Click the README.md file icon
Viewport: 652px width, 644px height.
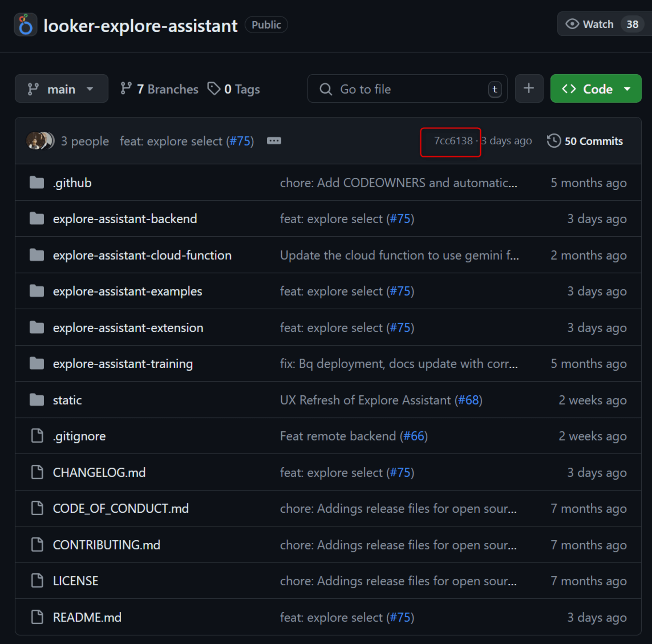click(37, 617)
